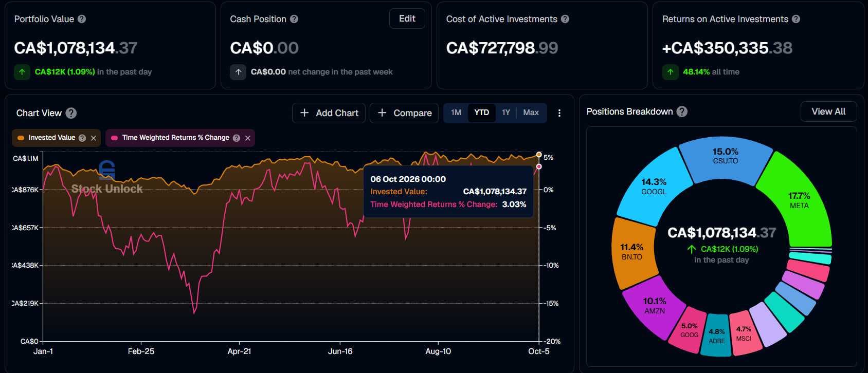868x373 pixels.
Task: Click the GOOGL donut segment
Action: click(653, 186)
